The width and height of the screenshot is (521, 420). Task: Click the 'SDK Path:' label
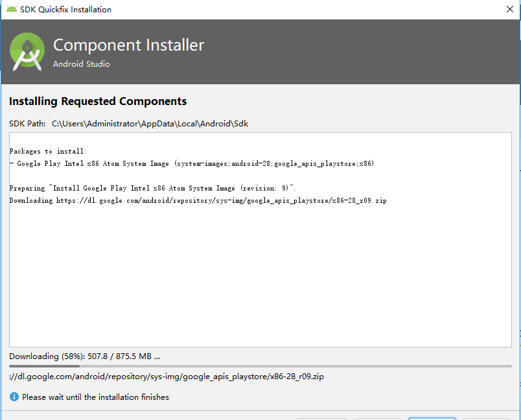tap(27, 124)
